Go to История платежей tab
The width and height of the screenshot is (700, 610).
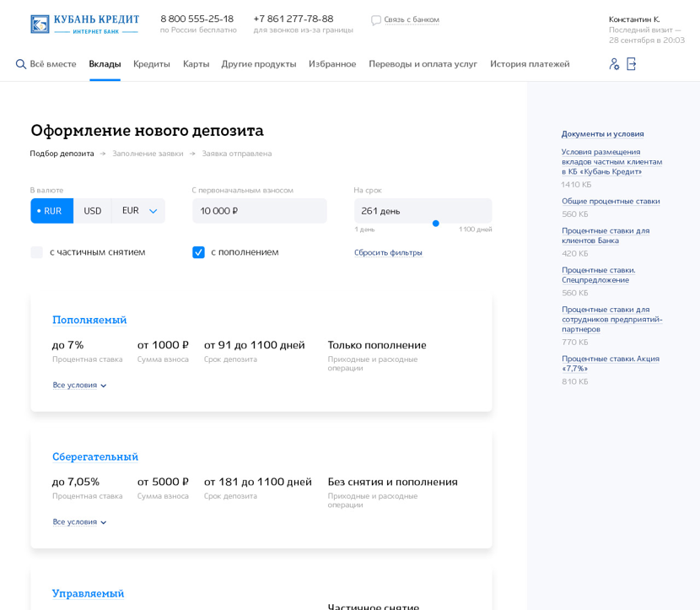(530, 64)
